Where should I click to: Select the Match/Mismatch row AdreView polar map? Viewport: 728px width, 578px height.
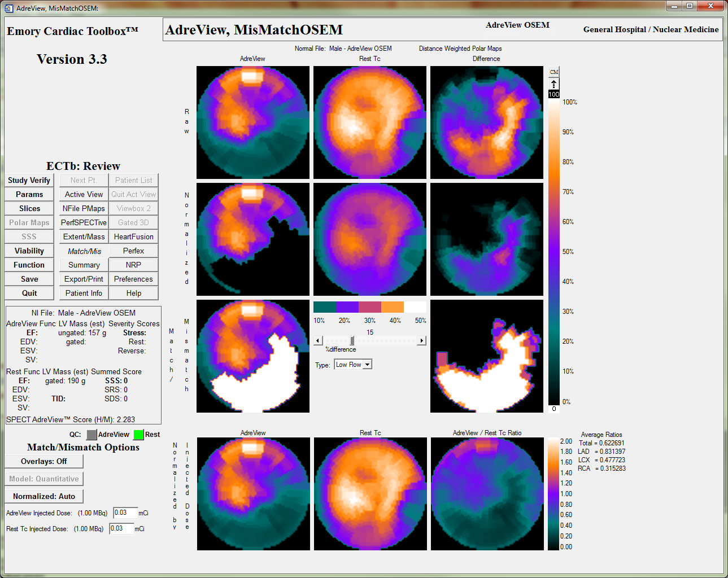coord(253,356)
